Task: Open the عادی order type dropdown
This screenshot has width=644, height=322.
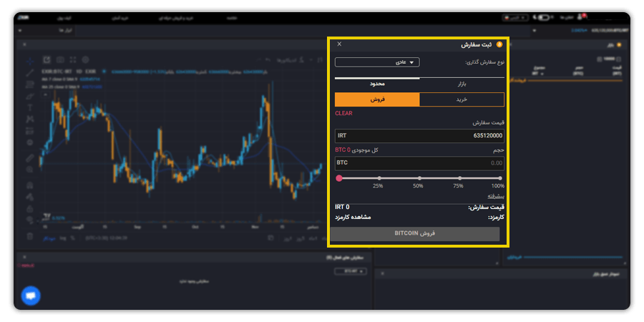Action: pyautogui.click(x=377, y=62)
